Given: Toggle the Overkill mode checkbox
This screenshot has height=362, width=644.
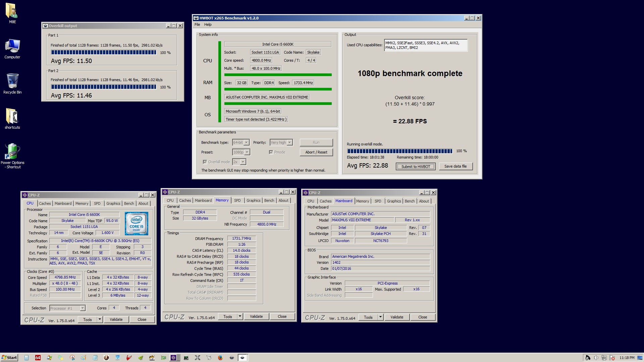Looking at the screenshot, I should click(x=205, y=162).
